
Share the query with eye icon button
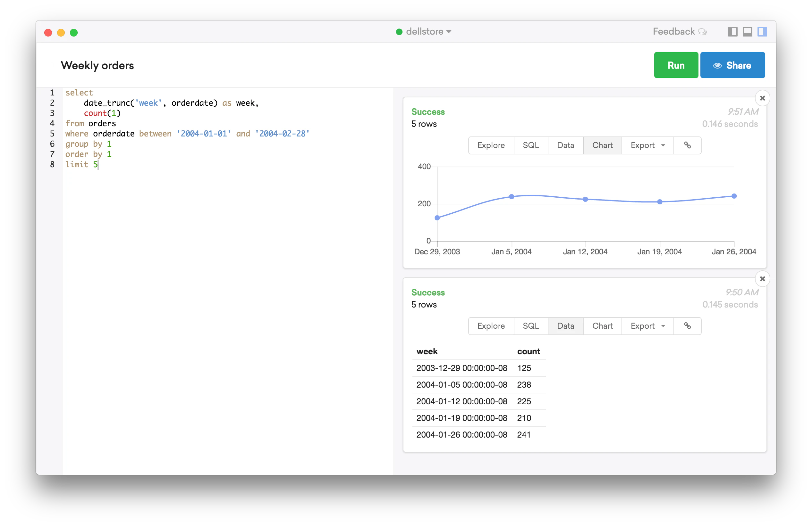[x=732, y=65]
